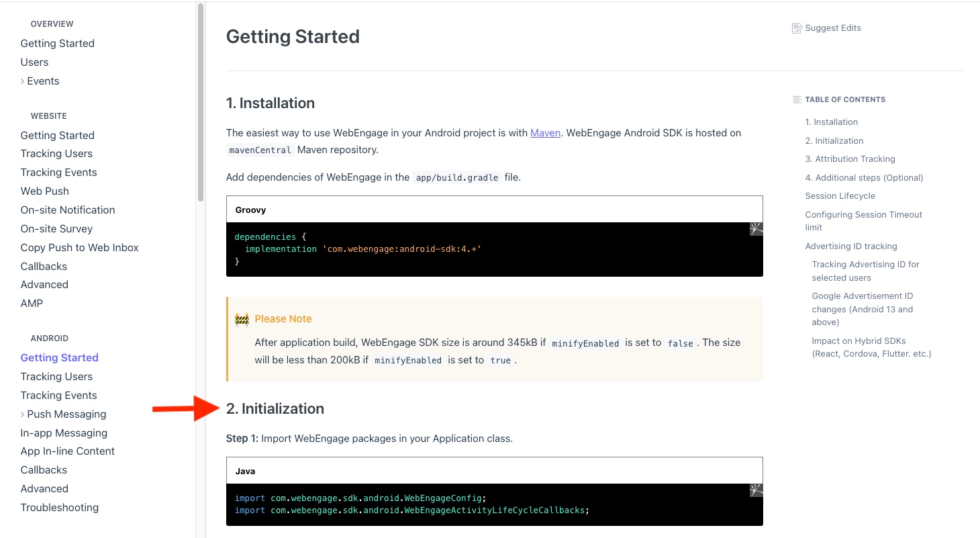Select the Java code tab
The image size is (980, 538).
245,472
